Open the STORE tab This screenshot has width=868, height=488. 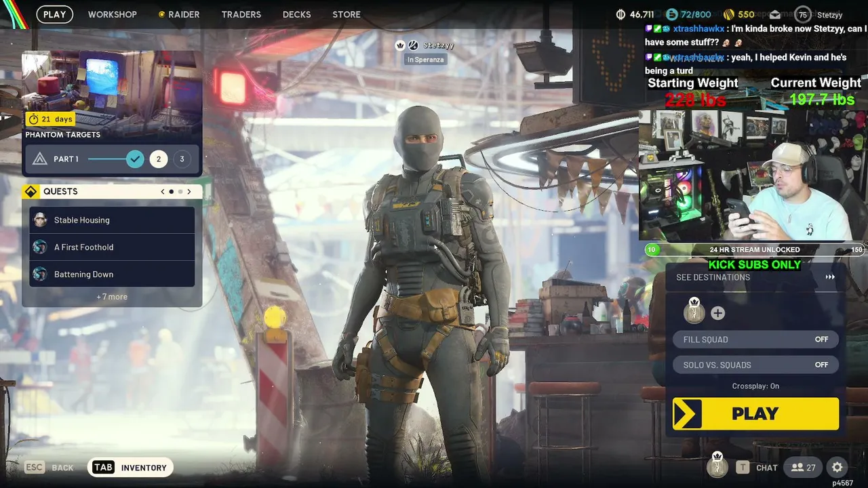tap(347, 14)
